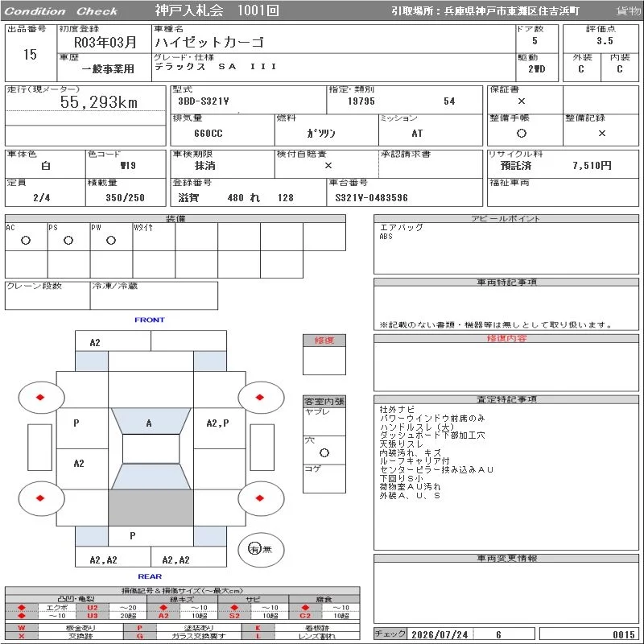Click the 穴 circle in 客室内張
This screenshot has height=644, width=644.
(x=324, y=452)
